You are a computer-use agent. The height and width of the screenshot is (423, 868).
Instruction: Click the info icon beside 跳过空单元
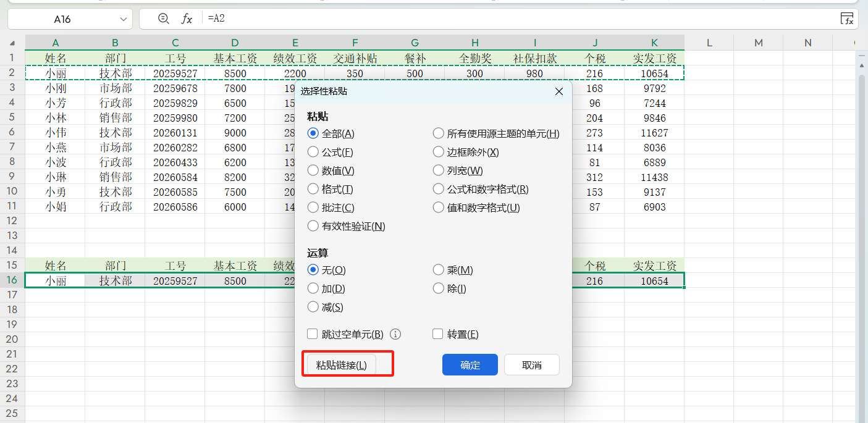tap(396, 334)
